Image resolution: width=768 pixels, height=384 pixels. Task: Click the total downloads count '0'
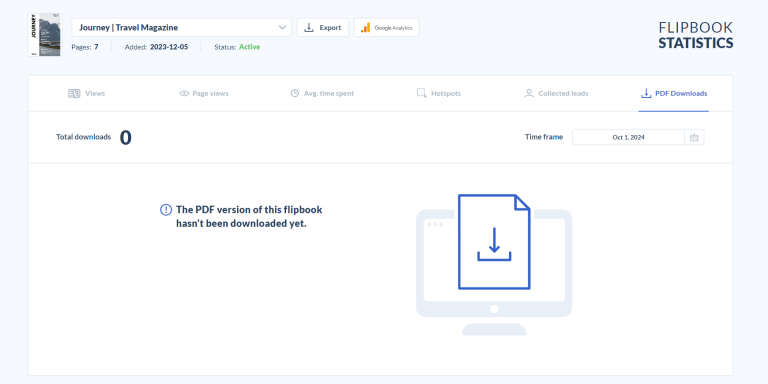coord(125,138)
